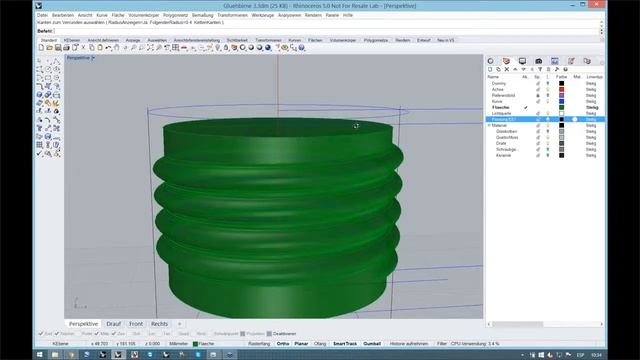Switch to the Drauf viewport tab
This screenshot has height=360, width=640.
[x=113, y=324]
